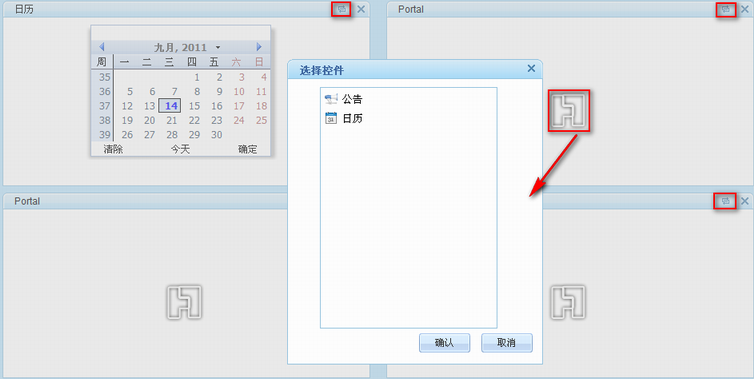Click week number 35 in calendar
Screen dimensions: 754x379
coord(104,77)
